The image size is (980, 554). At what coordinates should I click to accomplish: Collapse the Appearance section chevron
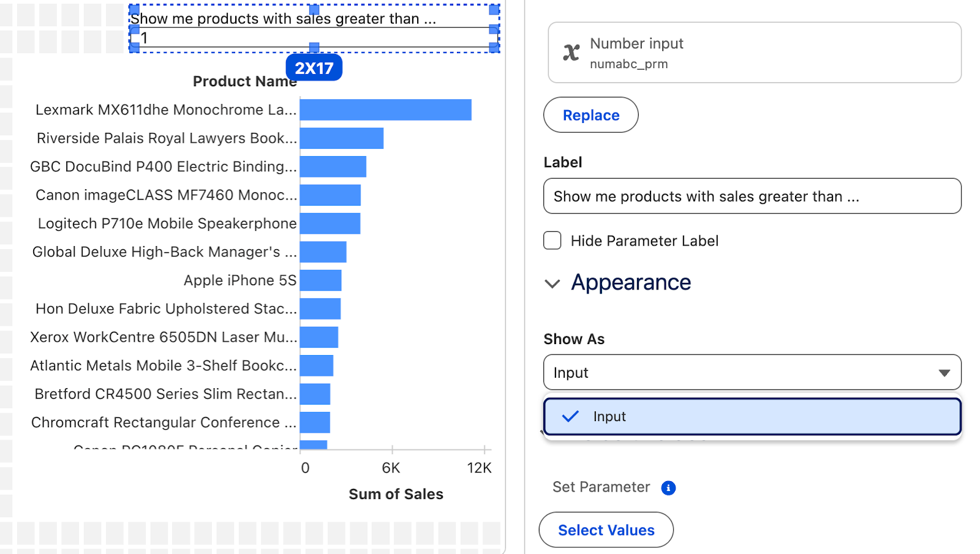(x=552, y=283)
